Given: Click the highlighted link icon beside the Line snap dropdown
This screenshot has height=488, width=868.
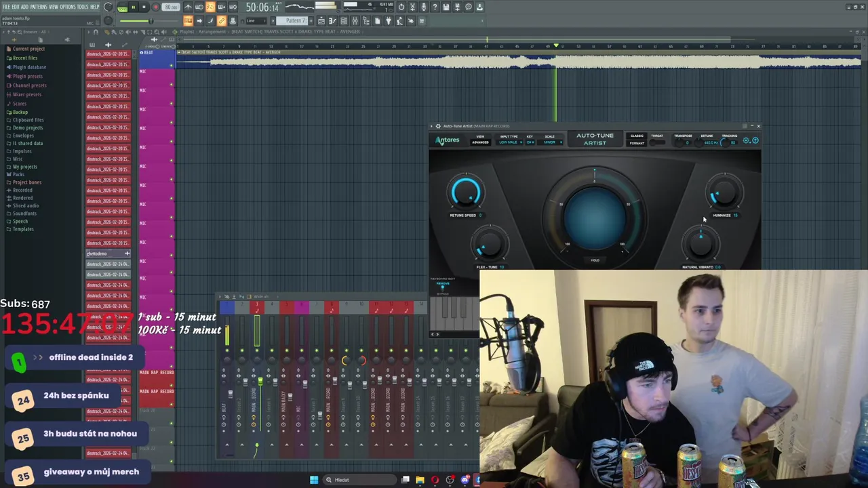Looking at the screenshot, I should click(x=222, y=20).
